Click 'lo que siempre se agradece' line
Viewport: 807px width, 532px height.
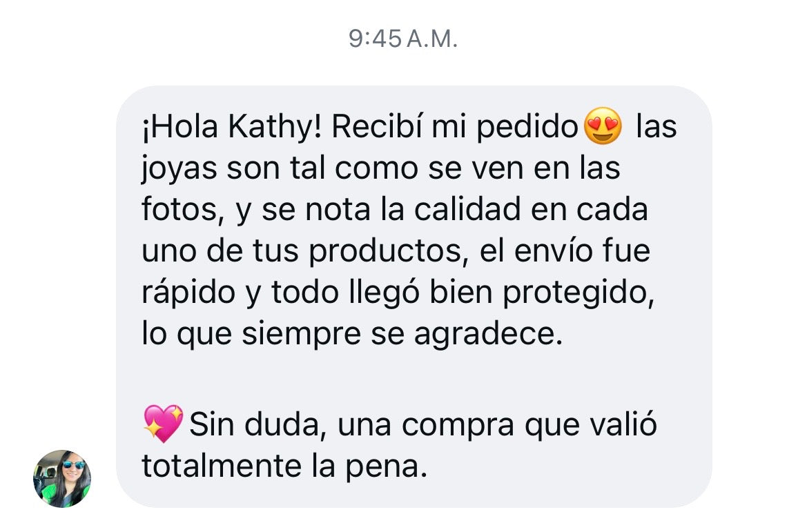tap(353, 335)
